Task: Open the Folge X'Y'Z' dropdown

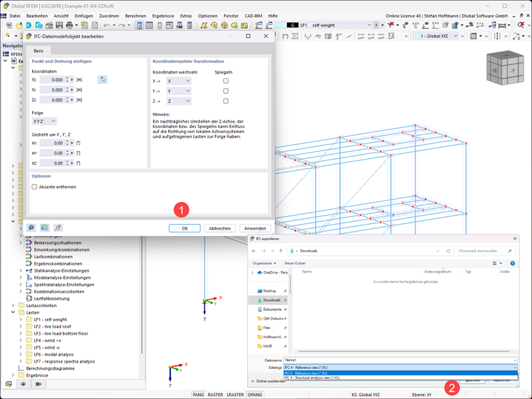Action: tap(44, 121)
